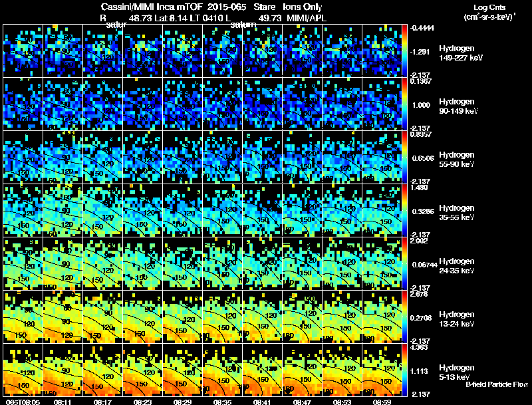Open the 13-24 keV panel above 08:59
The height and width of the screenshot is (405, 532).
382,317
